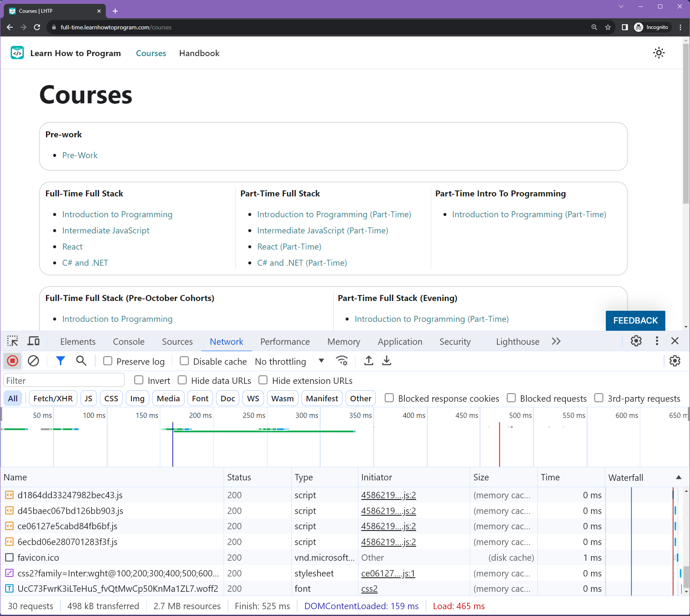Image resolution: width=690 pixels, height=616 pixels.
Task: Select the favicon.ico request row
Action: (303, 557)
